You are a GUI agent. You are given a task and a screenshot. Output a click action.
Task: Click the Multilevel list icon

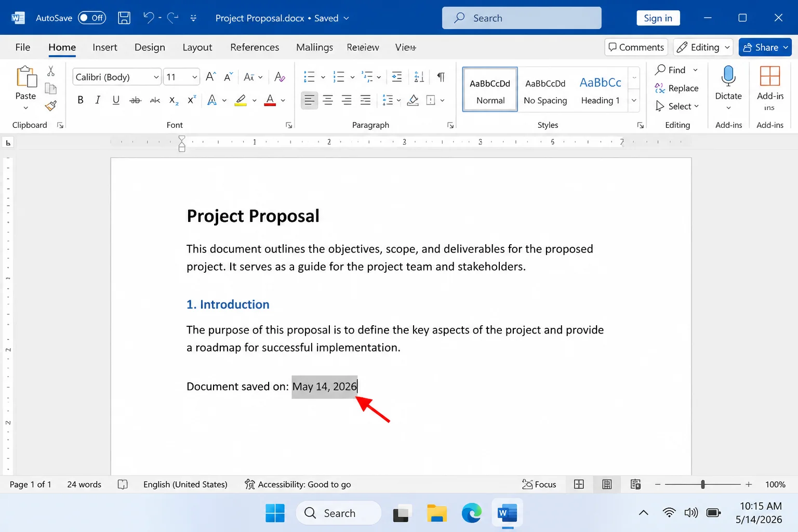pos(368,77)
